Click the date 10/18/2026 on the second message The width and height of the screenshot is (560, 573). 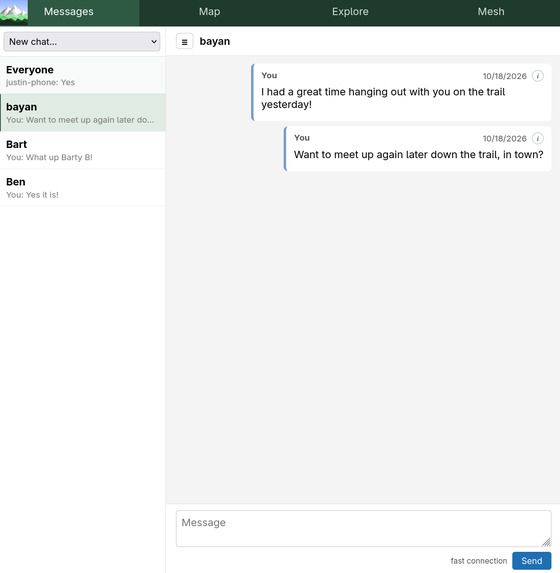pyautogui.click(x=504, y=138)
